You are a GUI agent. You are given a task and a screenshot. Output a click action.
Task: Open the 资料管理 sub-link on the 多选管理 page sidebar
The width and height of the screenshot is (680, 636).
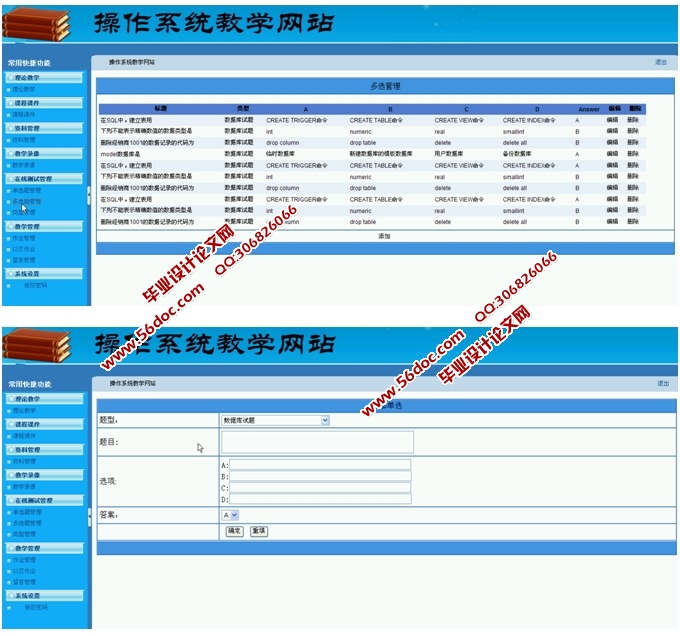point(24,140)
